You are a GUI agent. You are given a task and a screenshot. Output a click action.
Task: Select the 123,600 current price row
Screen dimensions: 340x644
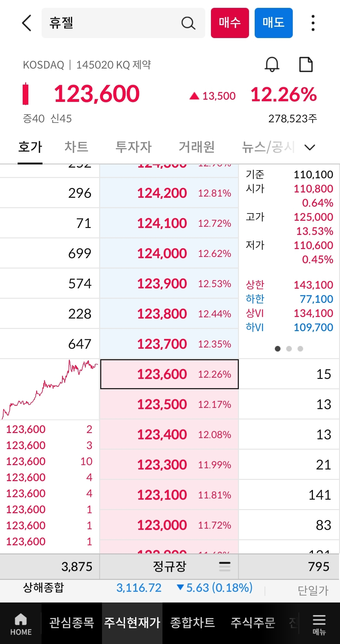coord(169,374)
